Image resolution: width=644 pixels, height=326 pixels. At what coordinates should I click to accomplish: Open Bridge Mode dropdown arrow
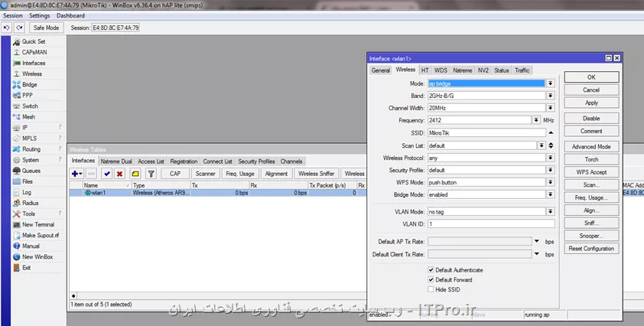click(x=551, y=194)
